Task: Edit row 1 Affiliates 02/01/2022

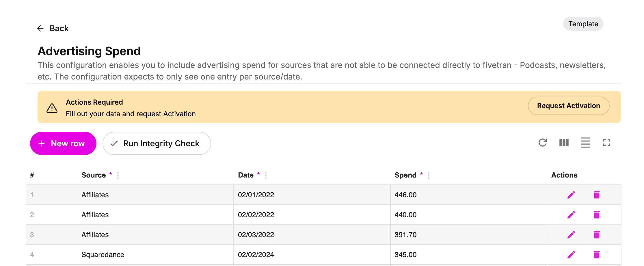Action: point(571,195)
